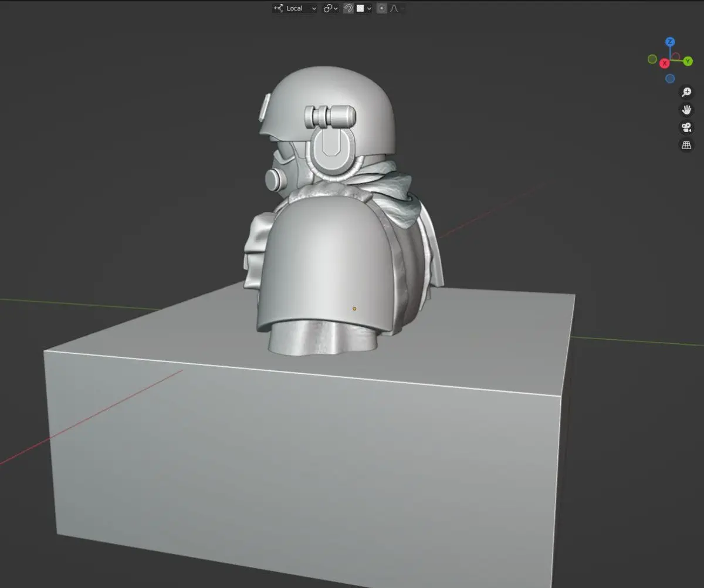
Task: Click the hollow green negative Y gizmo circle
Action: (652, 59)
